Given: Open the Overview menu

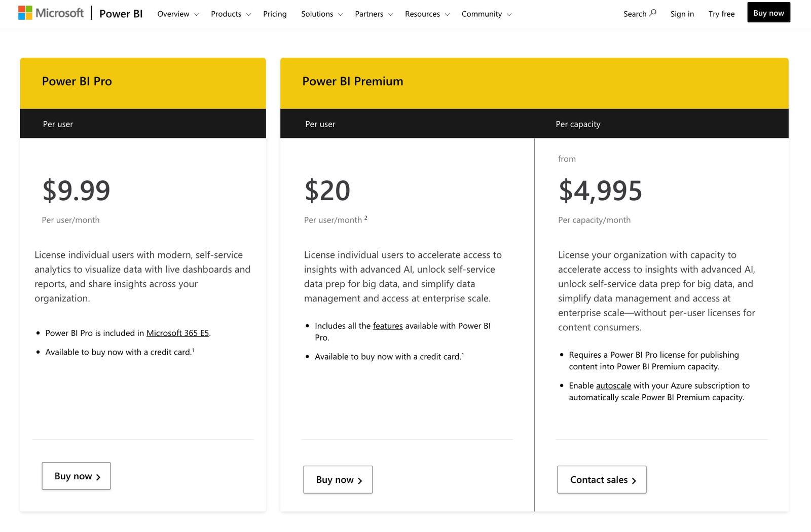Looking at the screenshot, I should coord(172,14).
